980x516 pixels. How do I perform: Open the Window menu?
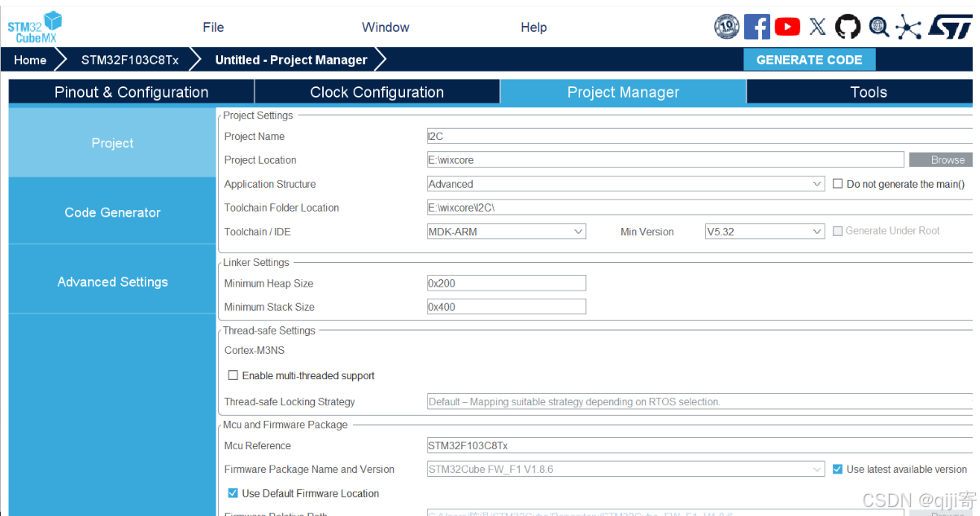[385, 27]
